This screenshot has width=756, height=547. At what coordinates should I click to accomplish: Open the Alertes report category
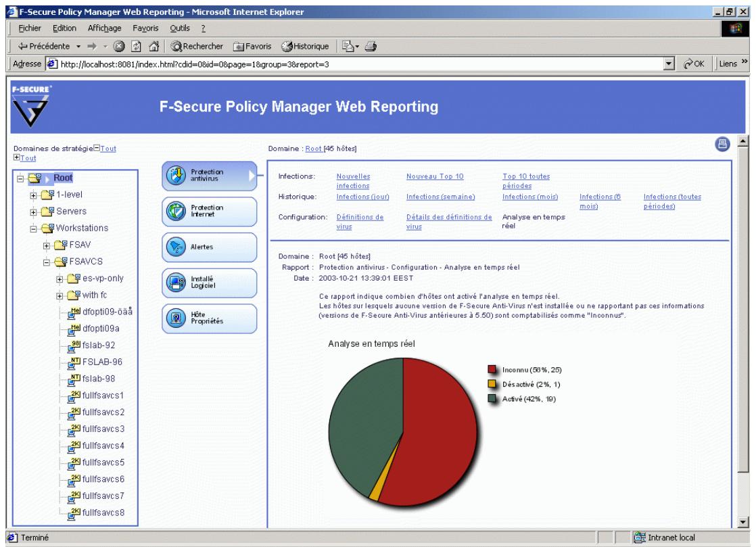point(209,247)
